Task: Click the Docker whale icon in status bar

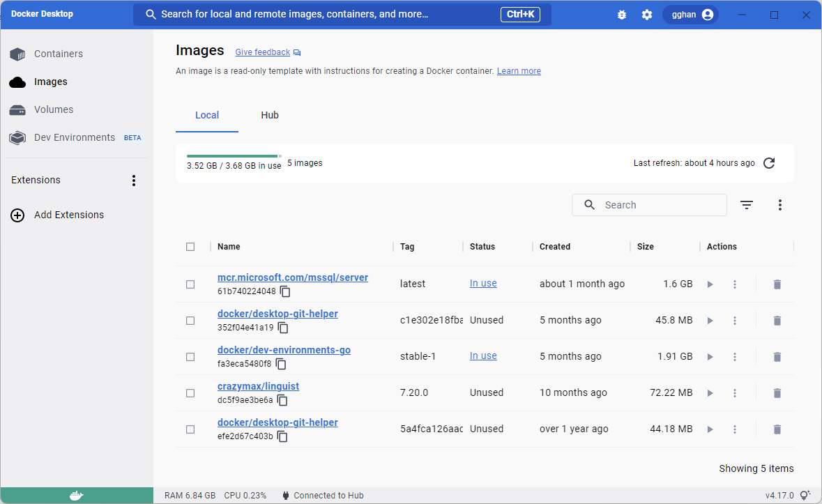Action: (x=77, y=496)
